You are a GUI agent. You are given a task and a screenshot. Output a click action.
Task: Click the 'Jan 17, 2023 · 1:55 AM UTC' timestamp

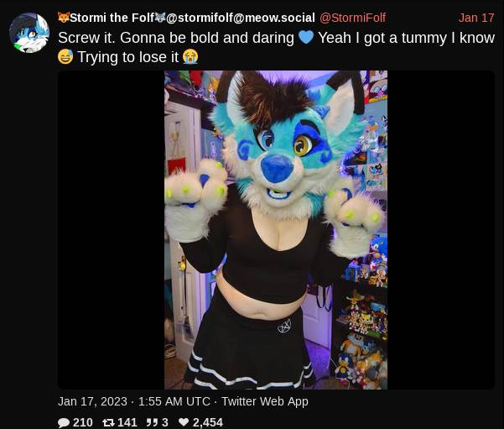pos(134,401)
